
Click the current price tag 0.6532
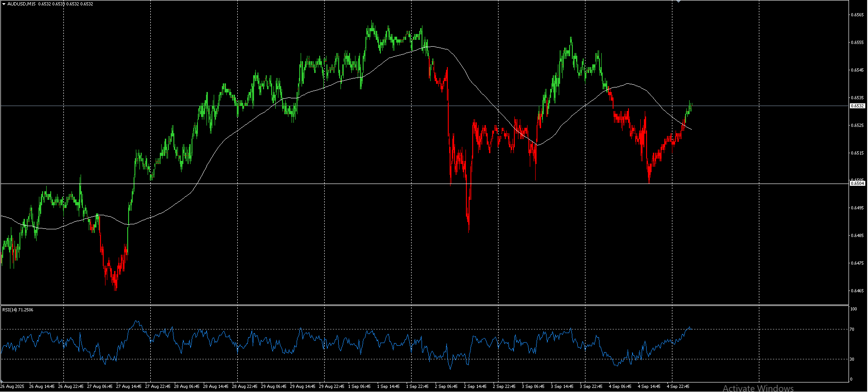pyautogui.click(x=857, y=106)
